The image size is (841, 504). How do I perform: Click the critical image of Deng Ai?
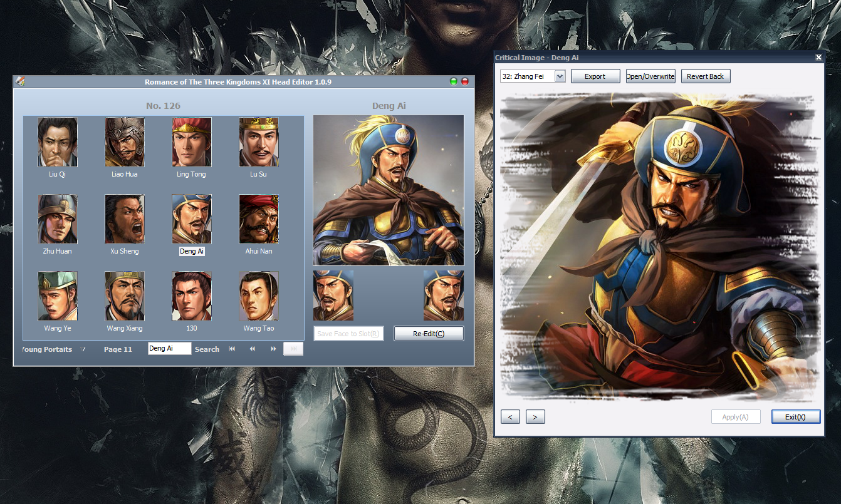[660, 246]
